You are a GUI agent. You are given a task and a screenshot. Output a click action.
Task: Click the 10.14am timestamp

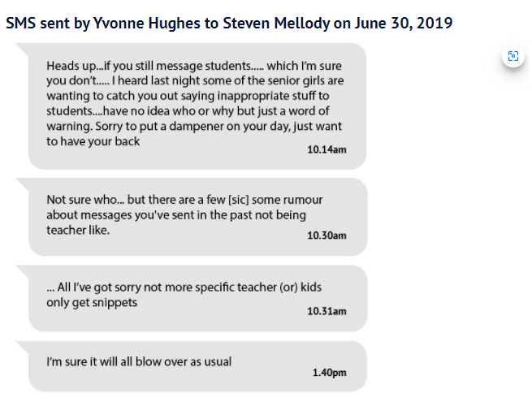(327, 149)
